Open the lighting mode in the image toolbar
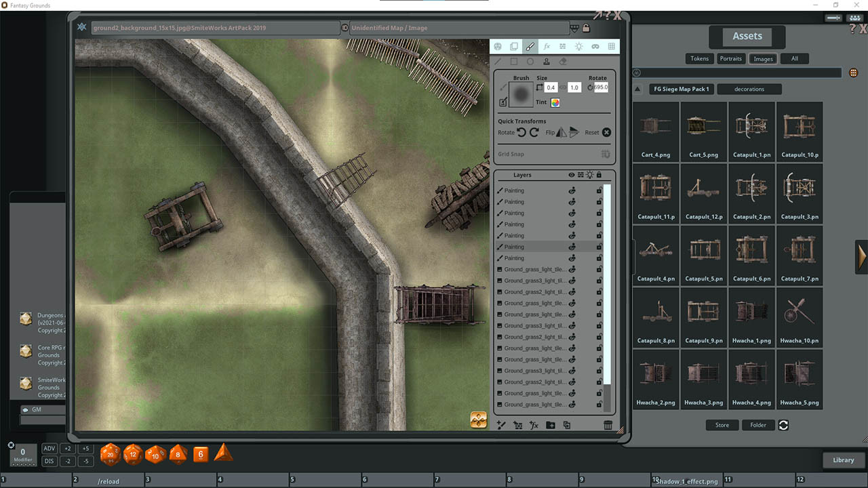This screenshot has height=488, width=868. pos(578,46)
